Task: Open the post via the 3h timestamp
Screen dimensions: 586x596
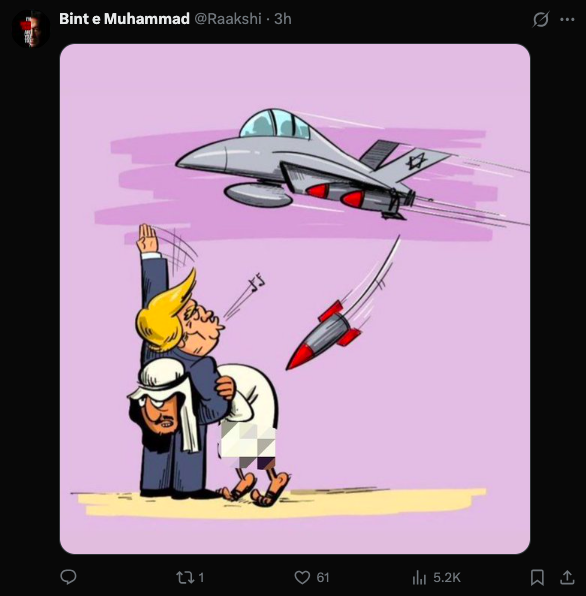Action: point(283,19)
